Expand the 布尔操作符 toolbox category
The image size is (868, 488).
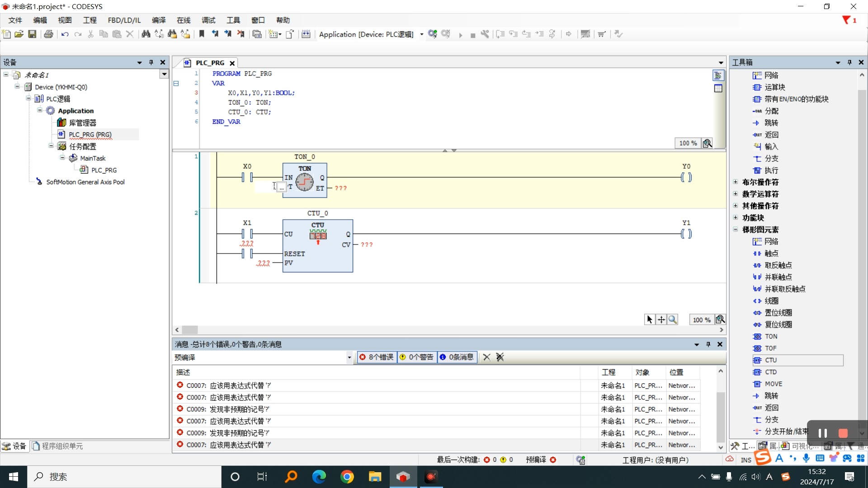pos(736,182)
